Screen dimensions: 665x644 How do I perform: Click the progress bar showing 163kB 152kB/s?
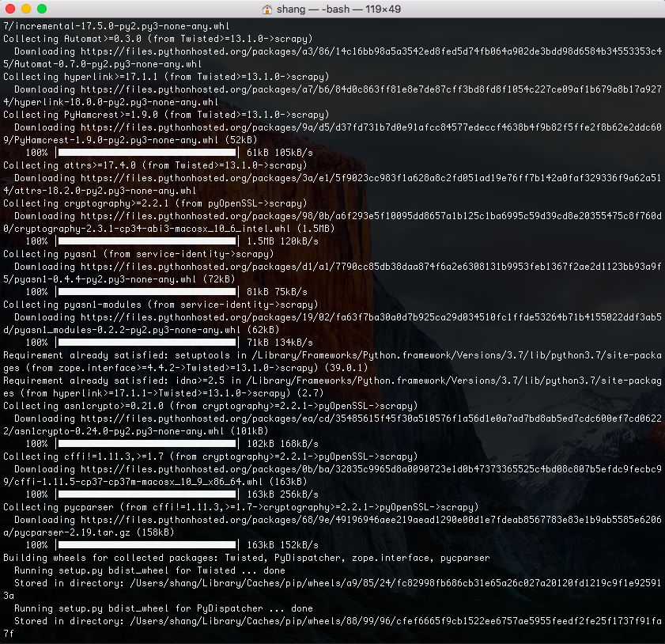tap(147, 545)
